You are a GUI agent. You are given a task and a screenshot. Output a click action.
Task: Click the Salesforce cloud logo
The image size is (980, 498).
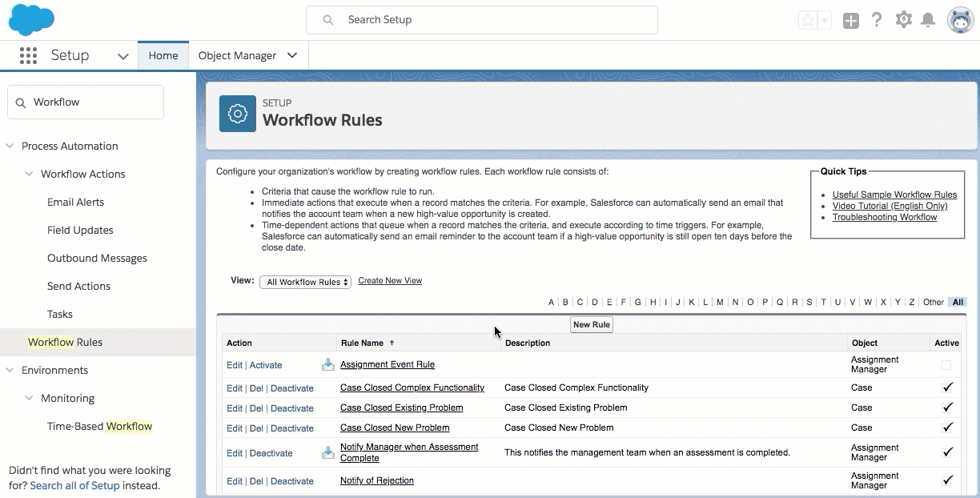pyautogui.click(x=31, y=19)
